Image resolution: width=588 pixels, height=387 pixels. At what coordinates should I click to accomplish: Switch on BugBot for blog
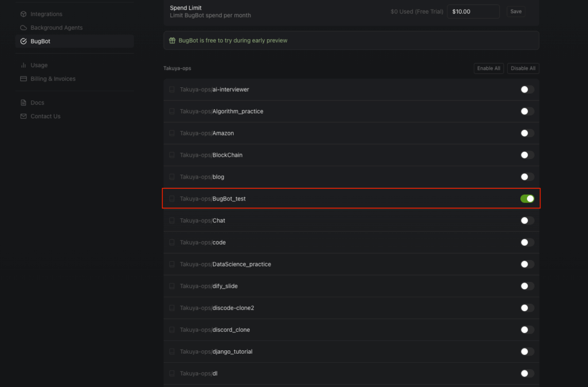click(527, 177)
